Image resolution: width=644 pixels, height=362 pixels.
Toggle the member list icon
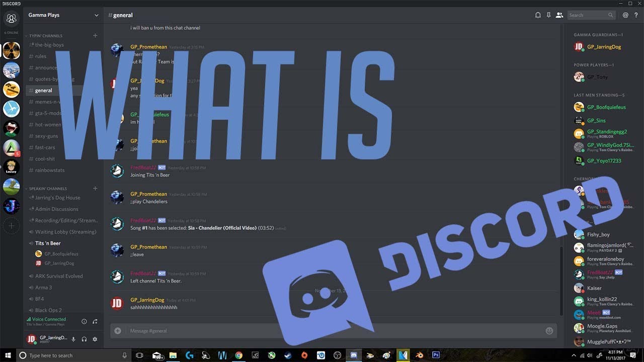click(559, 15)
